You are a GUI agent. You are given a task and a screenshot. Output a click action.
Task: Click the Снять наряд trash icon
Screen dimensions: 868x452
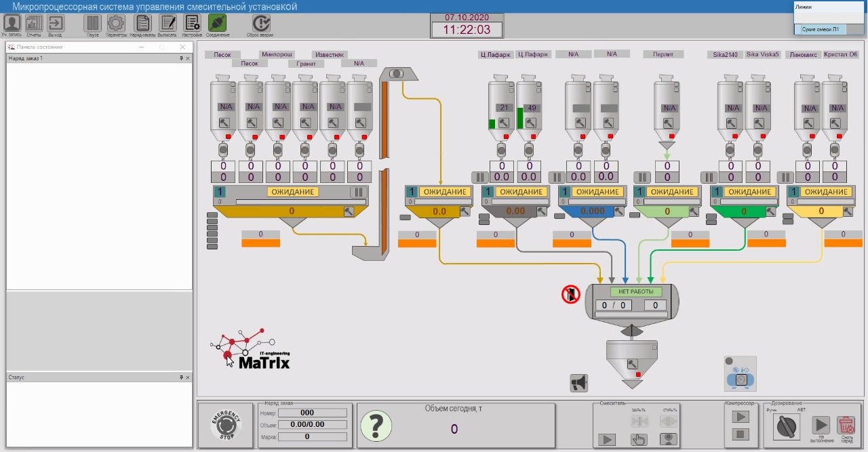click(846, 425)
